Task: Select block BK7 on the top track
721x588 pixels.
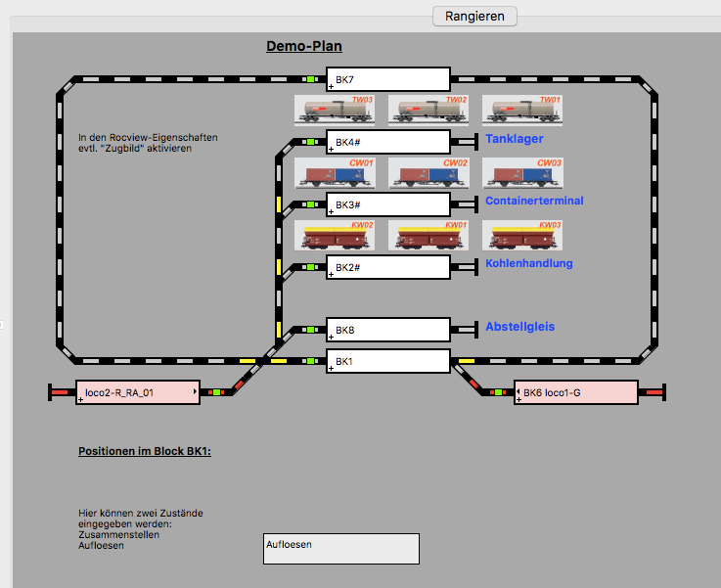Action: point(388,79)
